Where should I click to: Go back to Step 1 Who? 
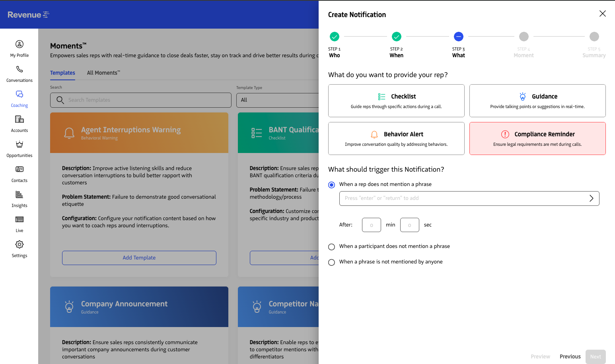click(x=335, y=37)
